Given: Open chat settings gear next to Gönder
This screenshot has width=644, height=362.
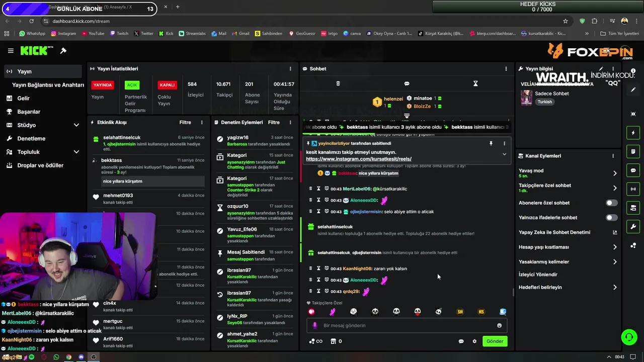Looking at the screenshot, I should point(474,341).
